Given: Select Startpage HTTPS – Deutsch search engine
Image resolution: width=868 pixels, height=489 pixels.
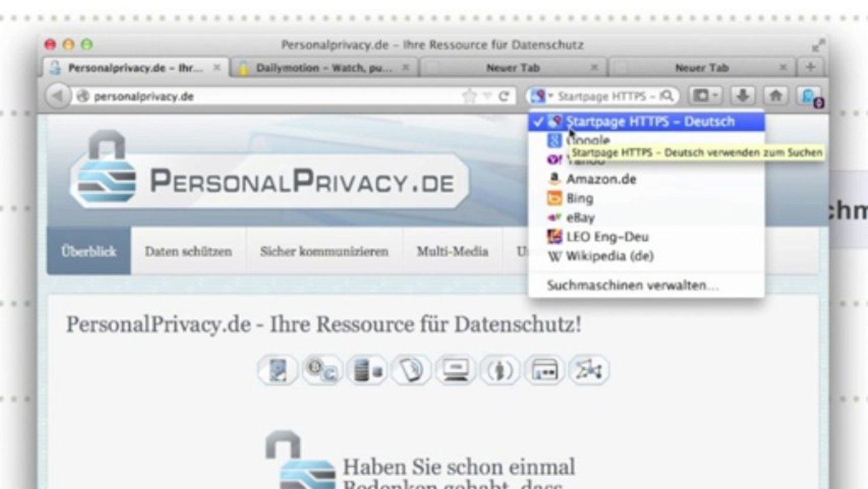Looking at the screenshot, I should [647, 122].
